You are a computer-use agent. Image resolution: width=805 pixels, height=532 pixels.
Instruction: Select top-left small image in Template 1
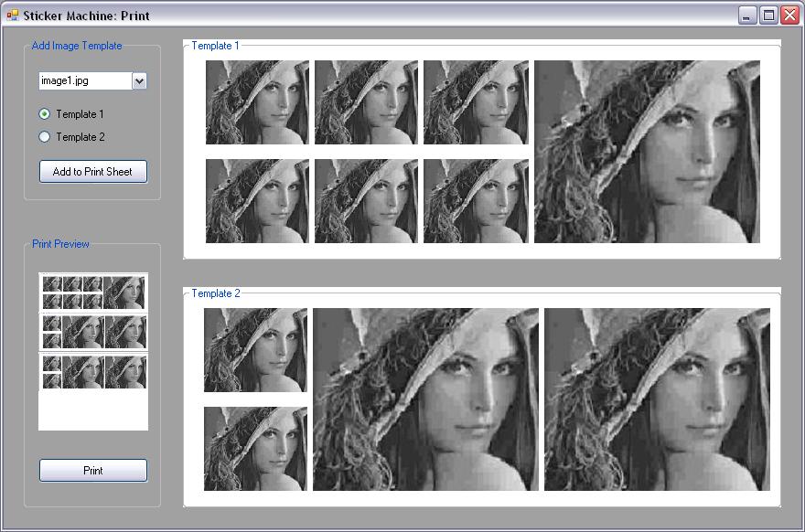coord(257,102)
